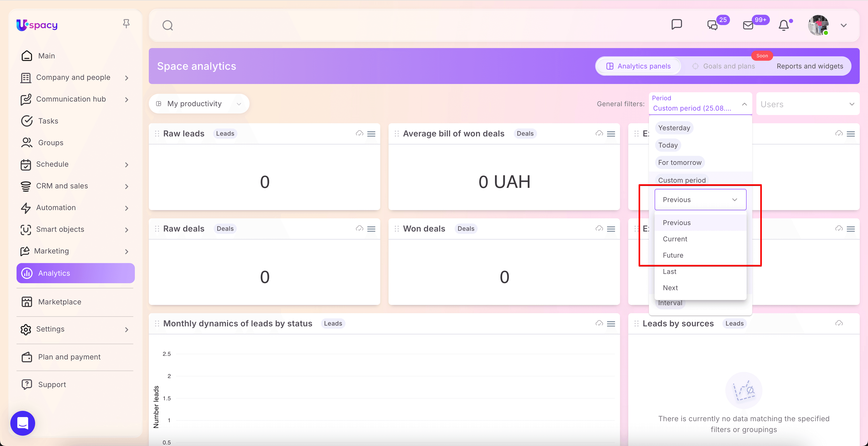Image resolution: width=868 pixels, height=446 pixels.
Task: Open the mail icon with 99+ badge
Action: click(748, 25)
